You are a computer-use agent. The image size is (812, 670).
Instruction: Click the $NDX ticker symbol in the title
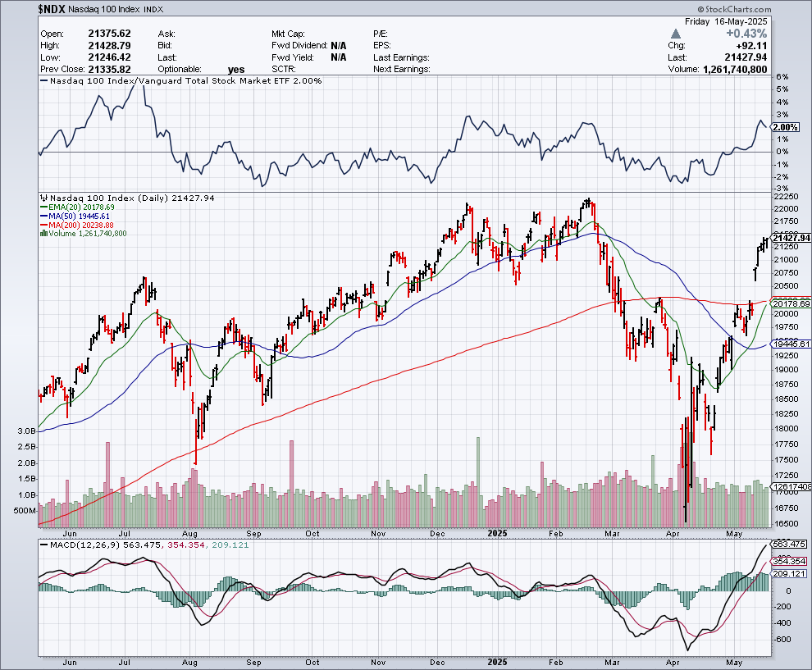click(x=52, y=9)
